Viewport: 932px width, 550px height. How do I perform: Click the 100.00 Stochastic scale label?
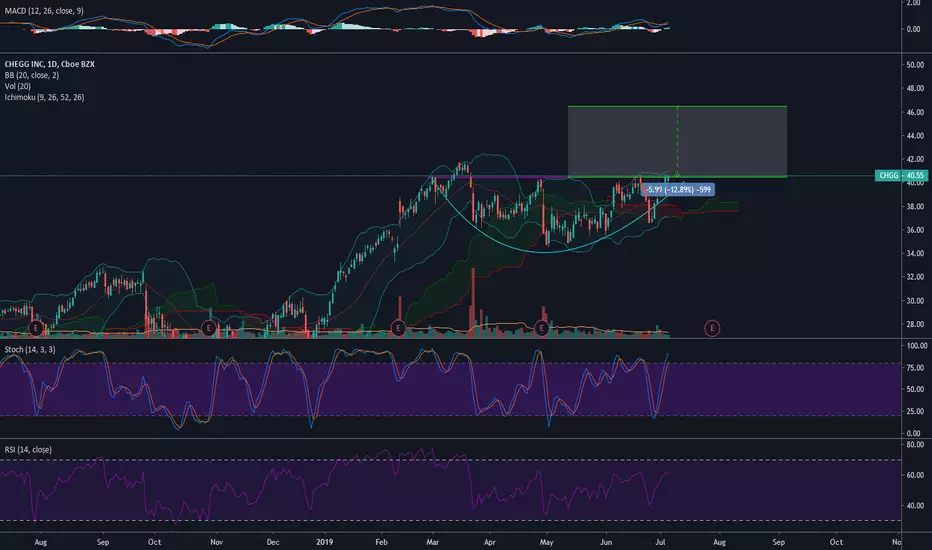917,345
